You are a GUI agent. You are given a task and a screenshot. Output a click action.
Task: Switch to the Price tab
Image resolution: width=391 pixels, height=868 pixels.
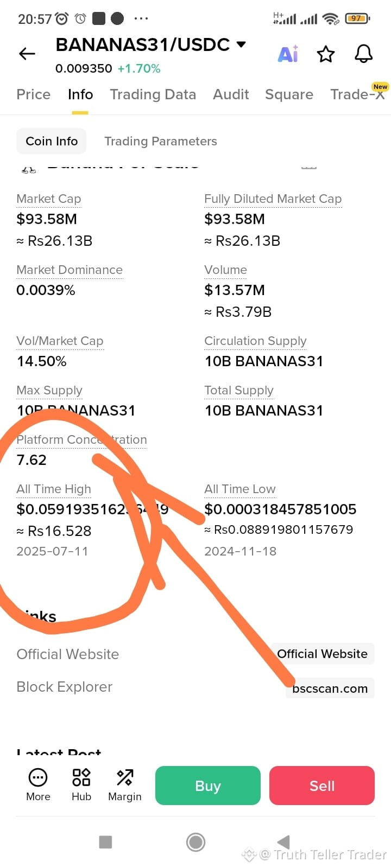[33, 94]
